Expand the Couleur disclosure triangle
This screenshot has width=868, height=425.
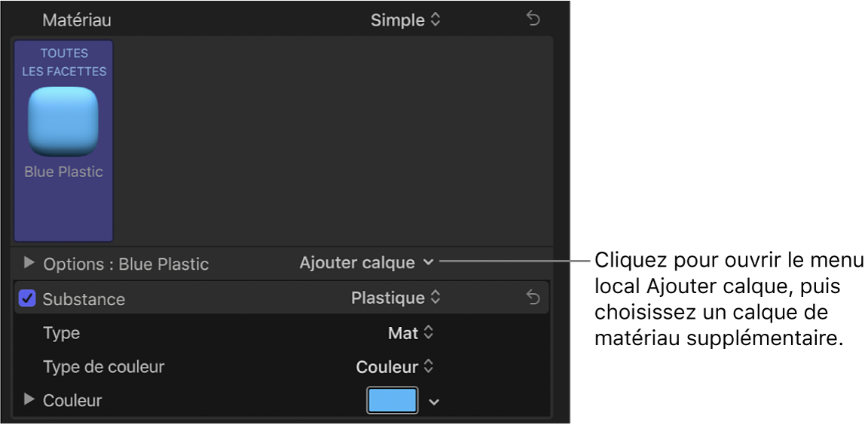(x=29, y=400)
